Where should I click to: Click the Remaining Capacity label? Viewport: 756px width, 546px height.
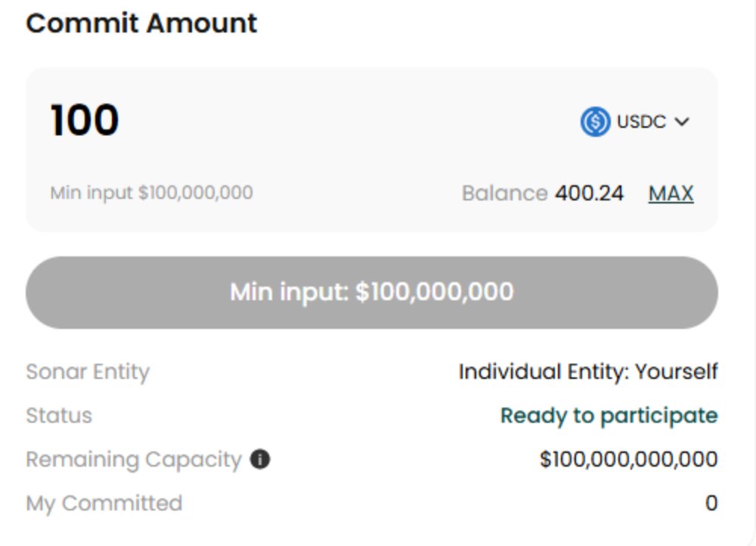click(134, 460)
